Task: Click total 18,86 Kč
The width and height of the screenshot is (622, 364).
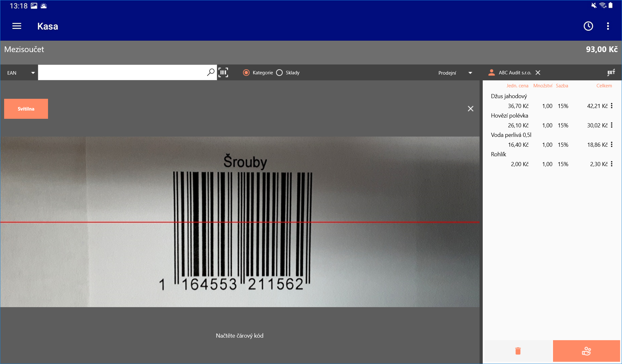Action: pos(597,145)
